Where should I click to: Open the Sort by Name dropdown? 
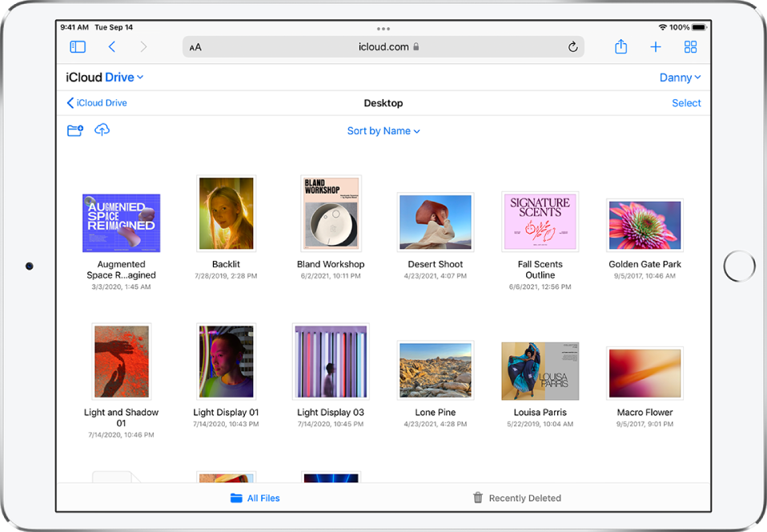(x=383, y=131)
